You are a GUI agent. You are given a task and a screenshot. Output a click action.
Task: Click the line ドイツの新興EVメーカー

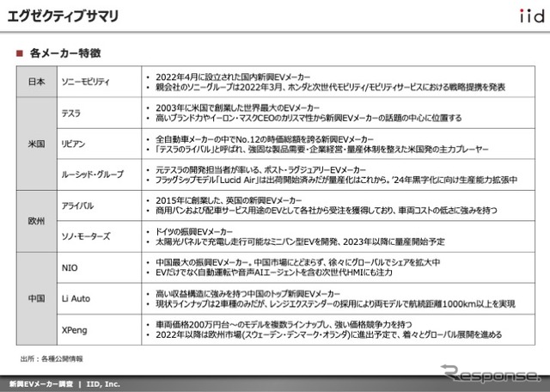coord(194,231)
